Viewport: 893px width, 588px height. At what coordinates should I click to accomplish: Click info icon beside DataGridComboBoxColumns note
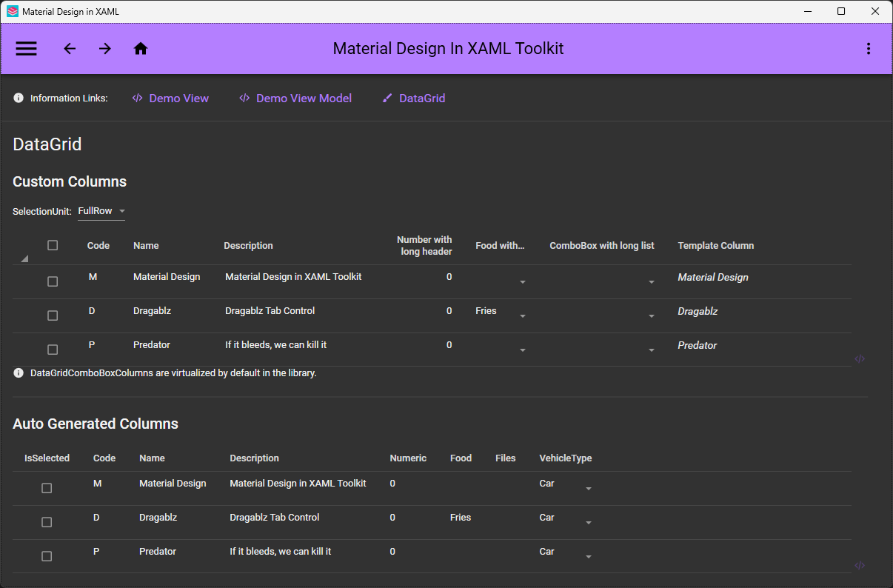point(19,373)
